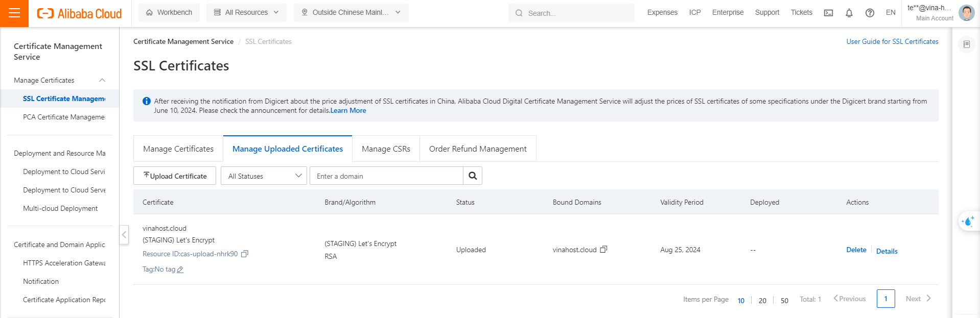The width and height of the screenshot is (980, 318).
Task: Copy the bound domain vinahost.cloud
Action: [x=603, y=250]
